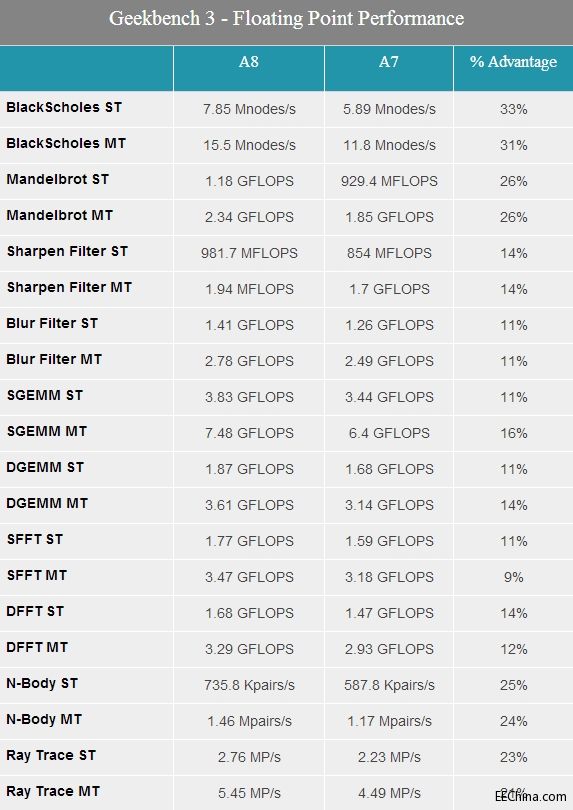Click the SGEMM MT 16% advantage cell
The width and height of the screenshot is (573, 810).
pos(514,433)
